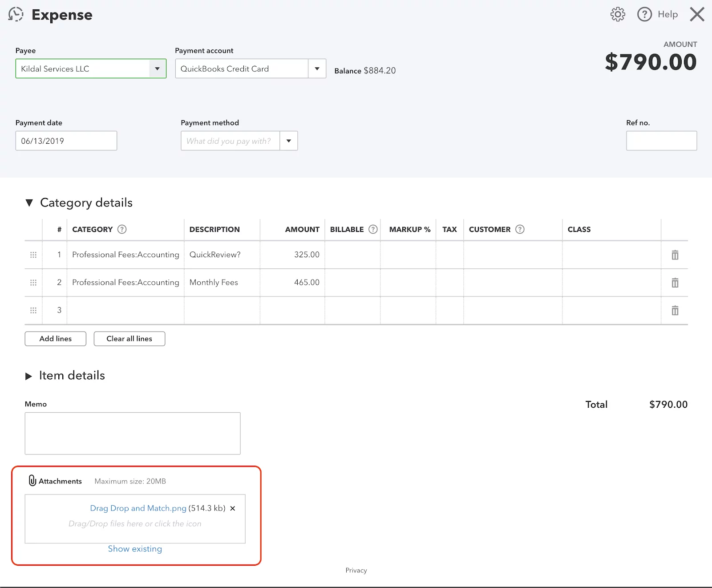The image size is (712, 588).
Task: Click the Clear all lines button
Action: (129, 338)
